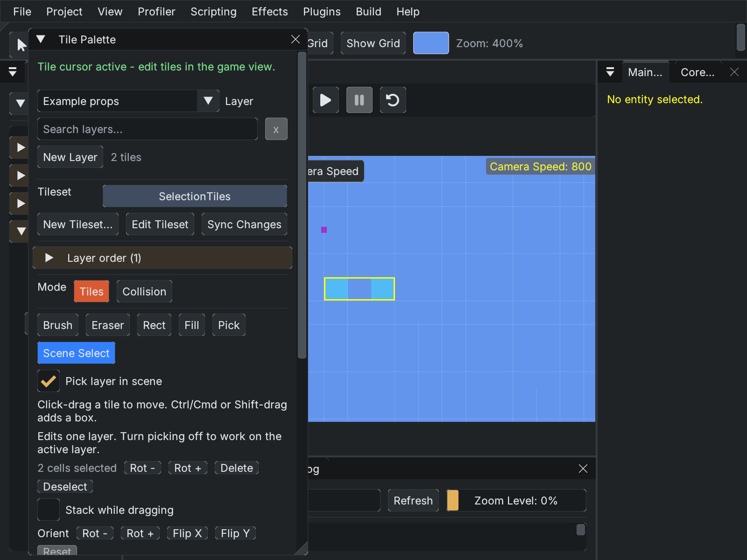The image size is (747, 560).
Task: Restart the scene with reset icon
Action: tap(393, 100)
